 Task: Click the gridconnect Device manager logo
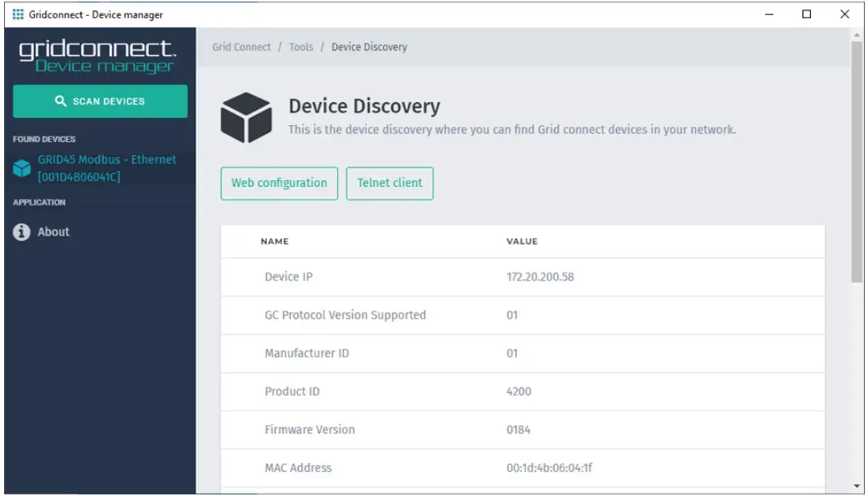point(98,56)
